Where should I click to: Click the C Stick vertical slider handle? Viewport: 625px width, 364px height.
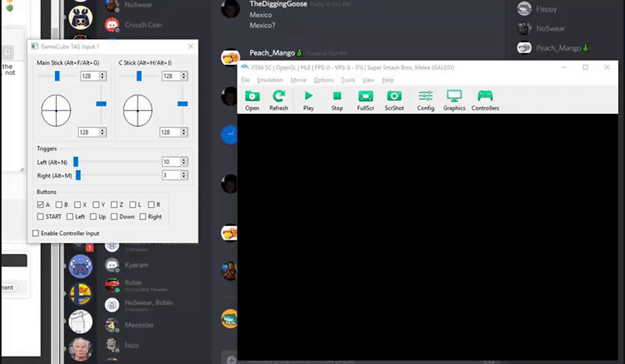click(x=183, y=104)
